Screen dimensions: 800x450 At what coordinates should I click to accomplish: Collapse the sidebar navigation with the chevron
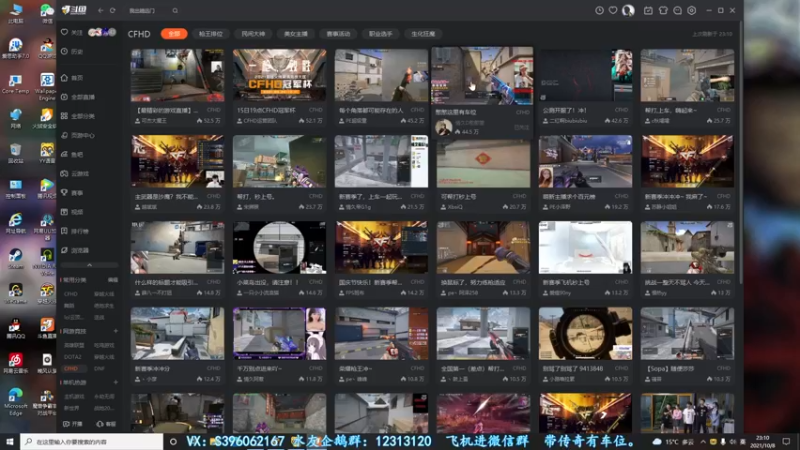[89, 265]
